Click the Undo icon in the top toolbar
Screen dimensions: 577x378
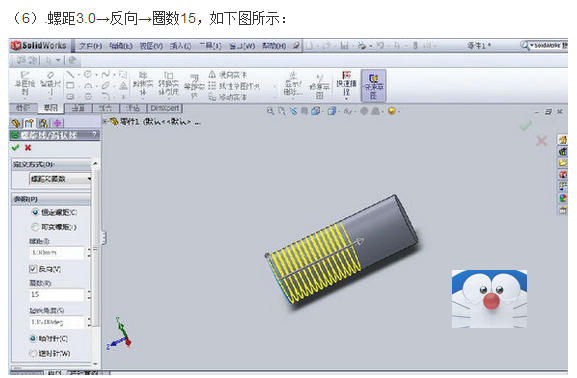(380, 46)
